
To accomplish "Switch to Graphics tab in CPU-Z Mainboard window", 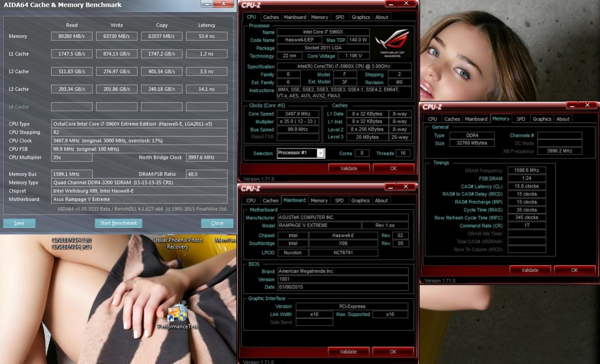I will [360, 200].
